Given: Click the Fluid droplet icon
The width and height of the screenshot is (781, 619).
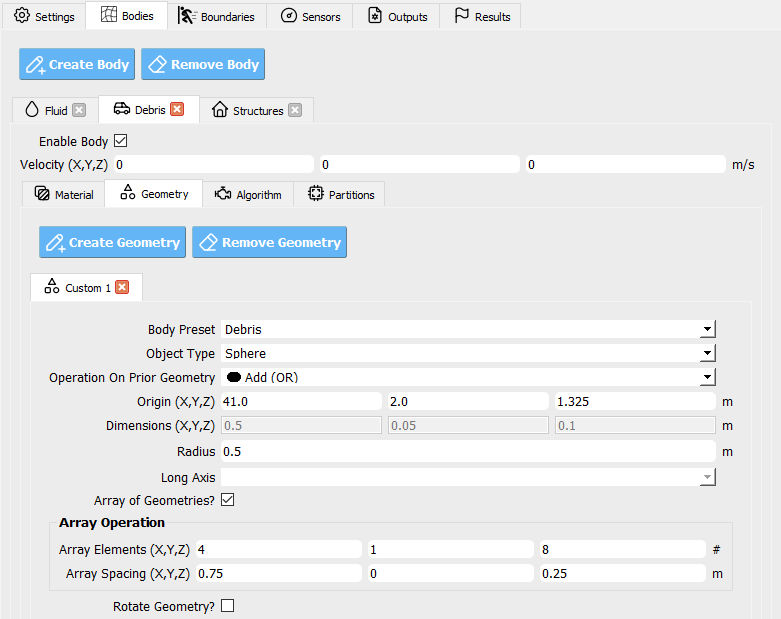Looking at the screenshot, I should [32, 110].
